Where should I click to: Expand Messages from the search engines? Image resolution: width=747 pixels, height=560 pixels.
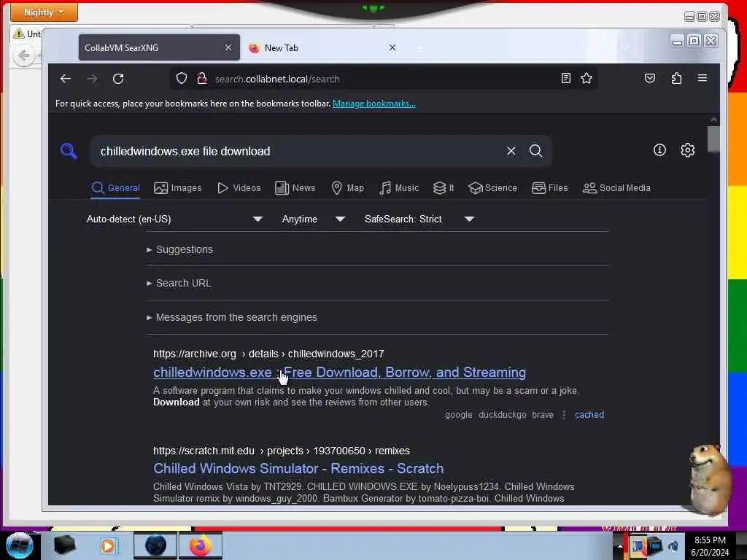point(231,317)
